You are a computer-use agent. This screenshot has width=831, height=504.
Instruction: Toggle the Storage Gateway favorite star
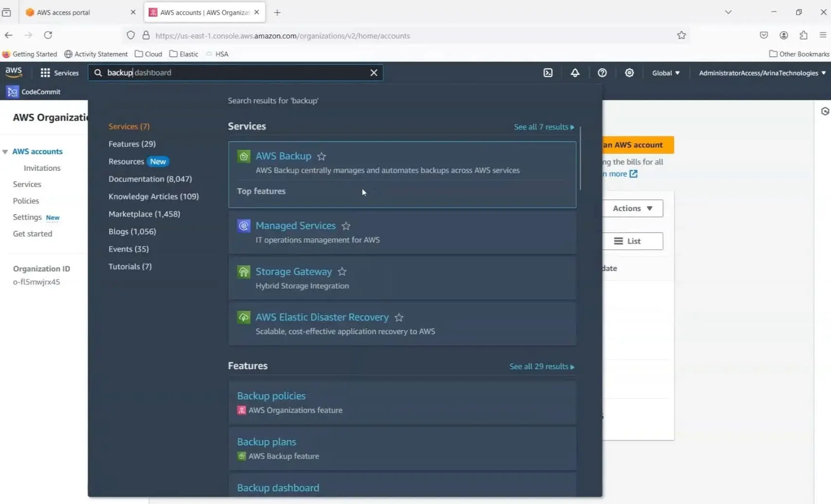coord(342,272)
